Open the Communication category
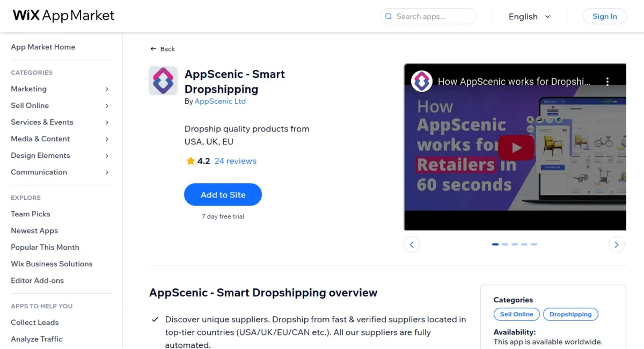 pos(39,172)
